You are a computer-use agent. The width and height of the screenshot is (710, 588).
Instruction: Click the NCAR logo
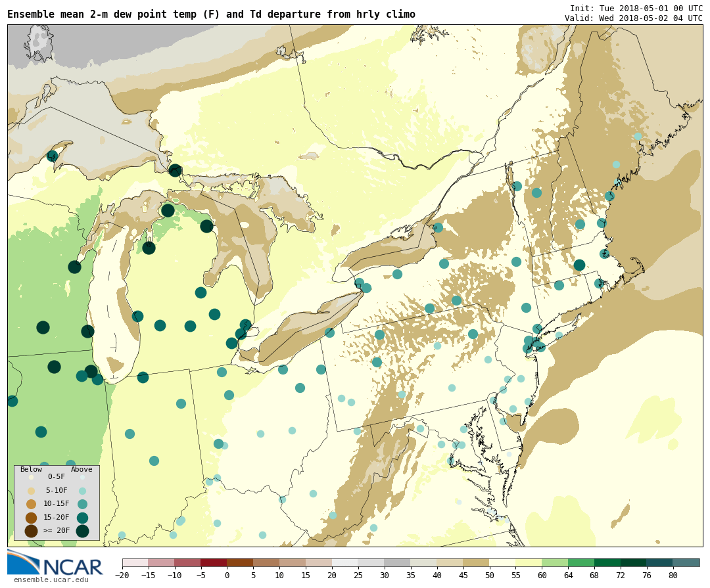coord(55,562)
